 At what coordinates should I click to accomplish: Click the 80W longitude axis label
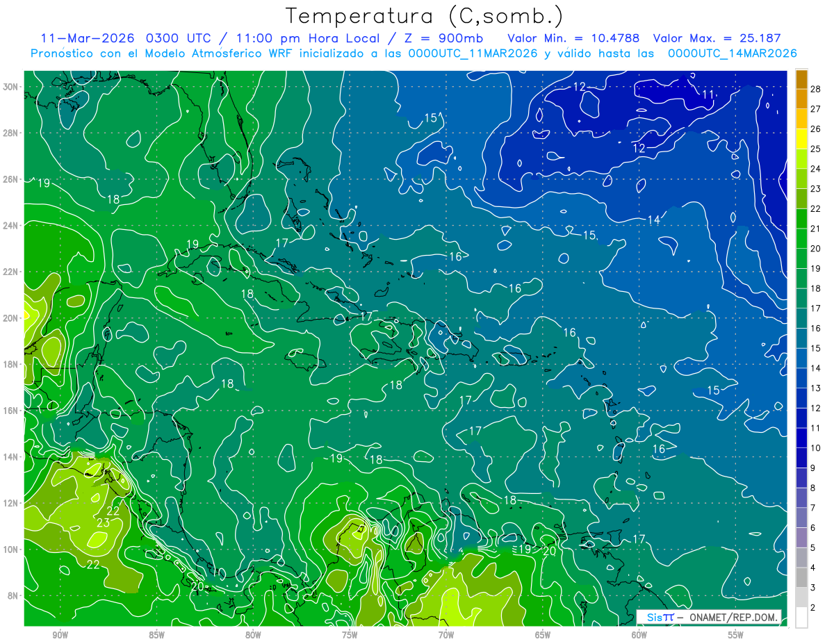(253, 635)
